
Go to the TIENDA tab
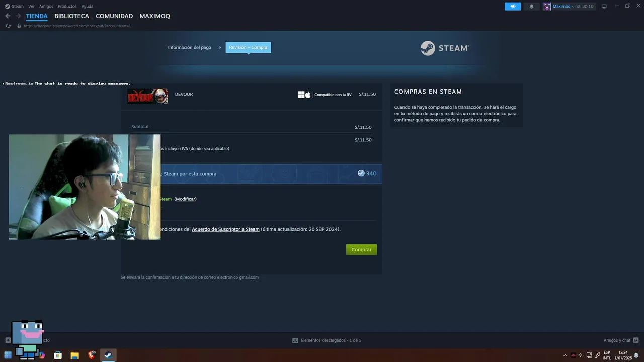coord(37,16)
